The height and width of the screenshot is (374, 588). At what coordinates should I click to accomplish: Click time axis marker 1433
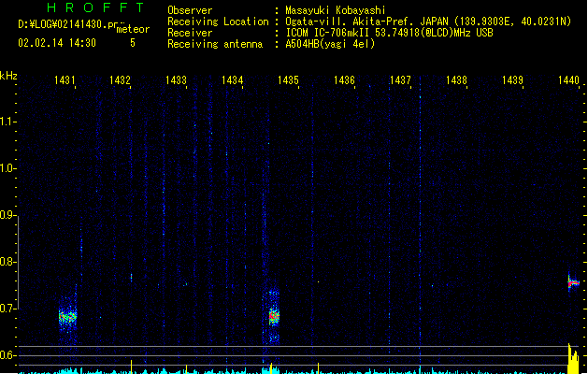coord(176,80)
